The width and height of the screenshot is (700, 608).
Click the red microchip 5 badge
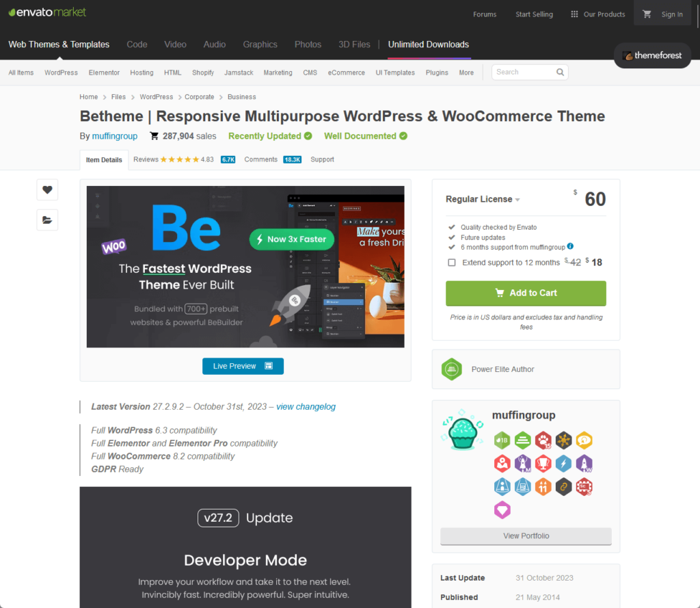[x=584, y=487]
